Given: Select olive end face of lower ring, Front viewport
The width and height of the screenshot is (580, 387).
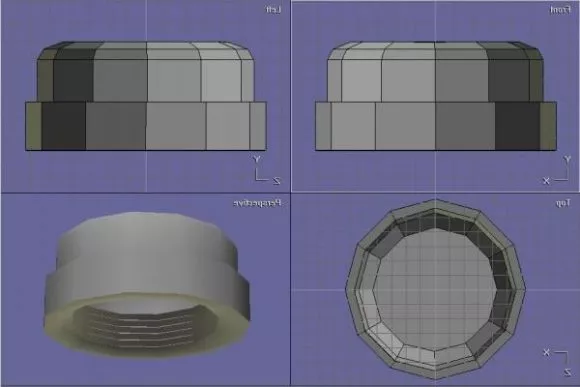Looking at the screenshot, I should pyautogui.click(x=548, y=126).
